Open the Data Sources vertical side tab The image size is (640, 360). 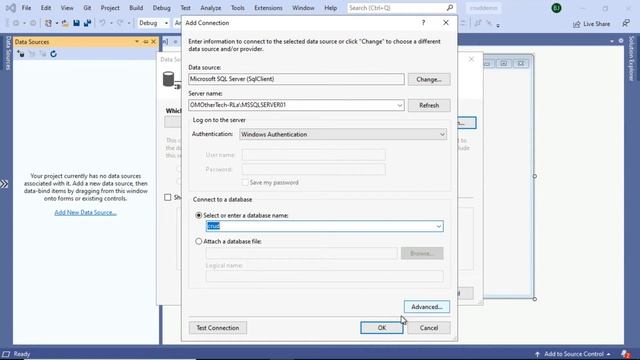point(7,53)
